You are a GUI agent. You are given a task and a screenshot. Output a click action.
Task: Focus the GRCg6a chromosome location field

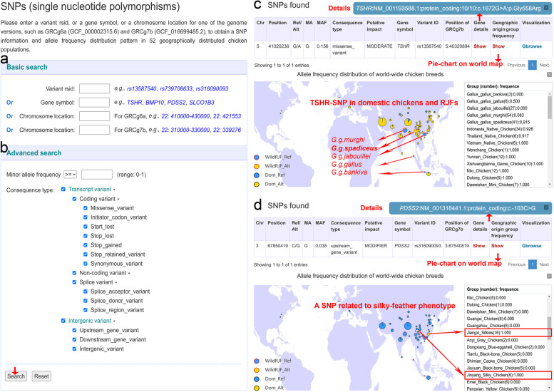[x=94, y=116]
